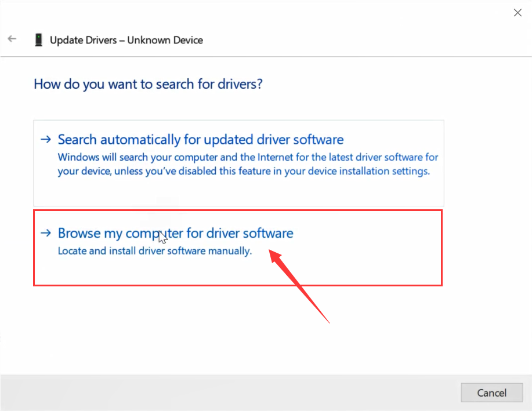Click the red annotation arrow graphic
Screen dimensions: 532x411
[x=299, y=286]
